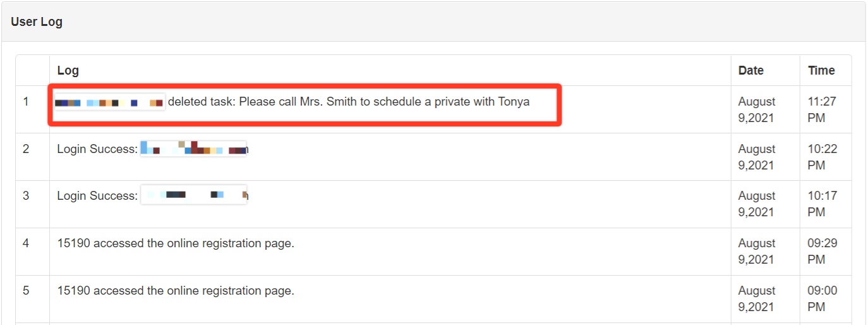Select the Date column header

coord(751,70)
